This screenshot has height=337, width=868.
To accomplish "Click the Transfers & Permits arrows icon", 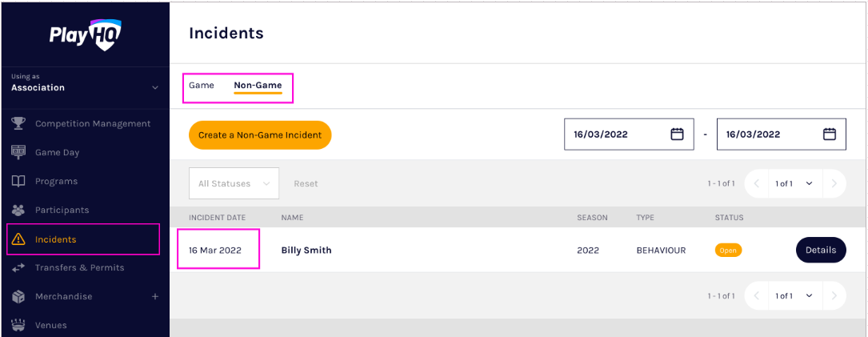I will click(x=19, y=267).
